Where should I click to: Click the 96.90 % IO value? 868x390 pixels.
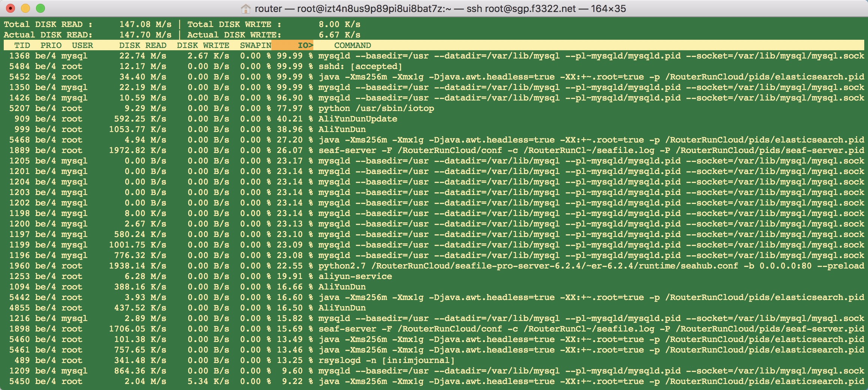295,98
